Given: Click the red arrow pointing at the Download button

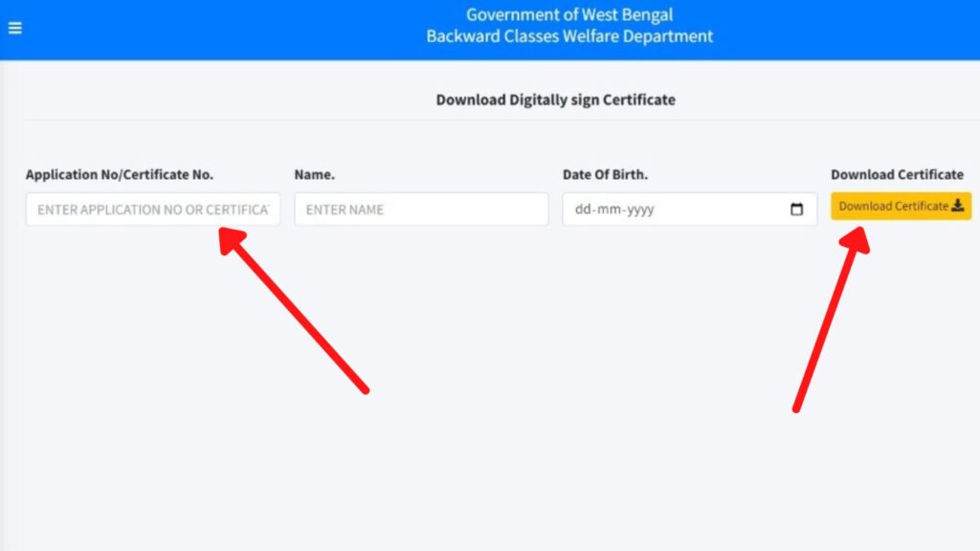Looking at the screenshot, I should tap(832, 320).
